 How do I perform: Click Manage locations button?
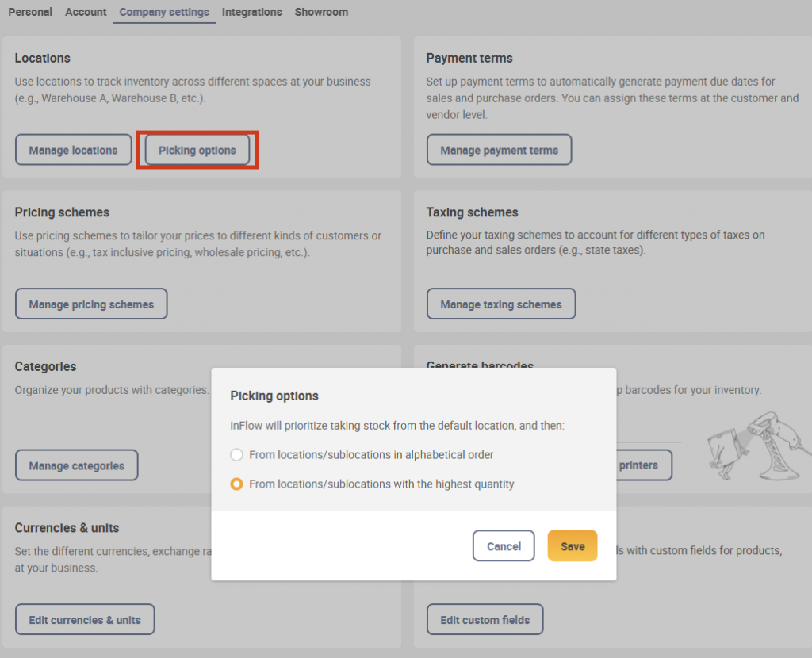click(74, 150)
